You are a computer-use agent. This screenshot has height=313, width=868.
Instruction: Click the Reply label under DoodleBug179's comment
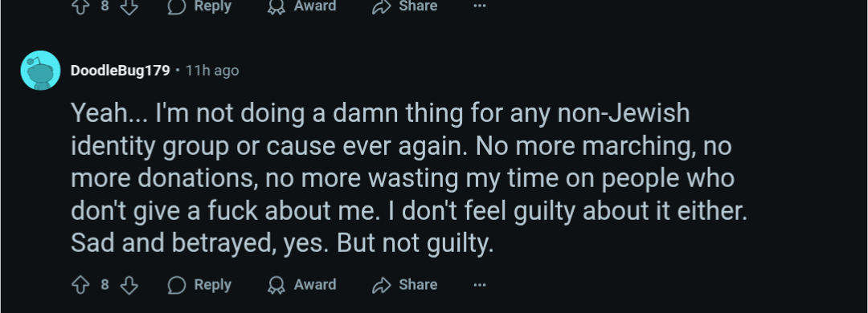click(x=212, y=284)
